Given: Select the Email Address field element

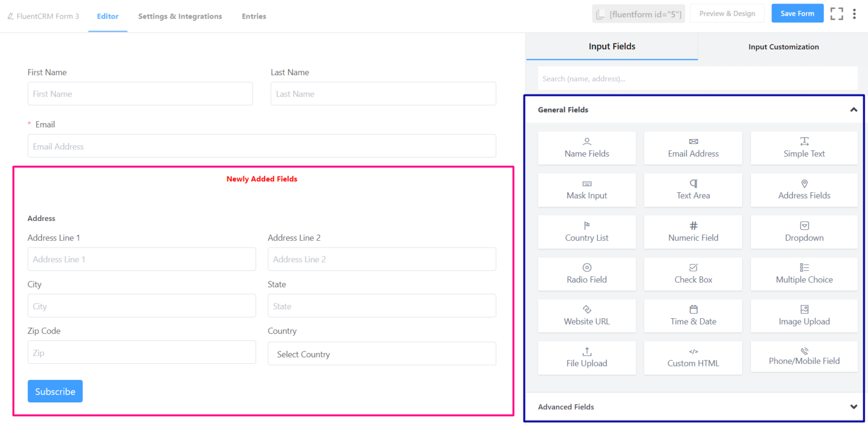Looking at the screenshot, I should (x=693, y=148).
